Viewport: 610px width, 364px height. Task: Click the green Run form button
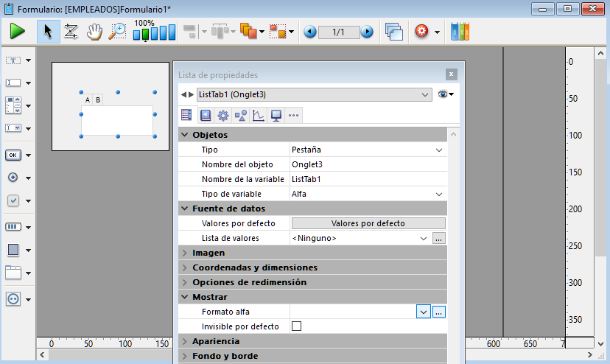click(18, 32)
